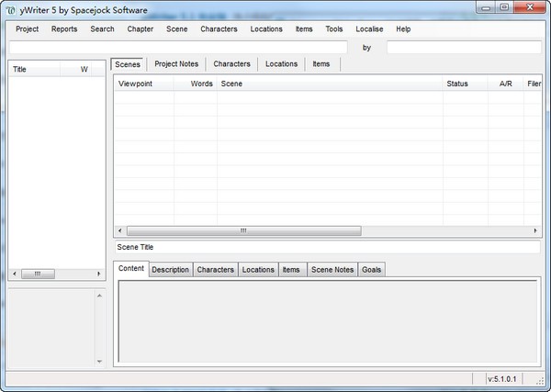Open the Localise menu
Screen dimensions: 551x392
point(369,29)
